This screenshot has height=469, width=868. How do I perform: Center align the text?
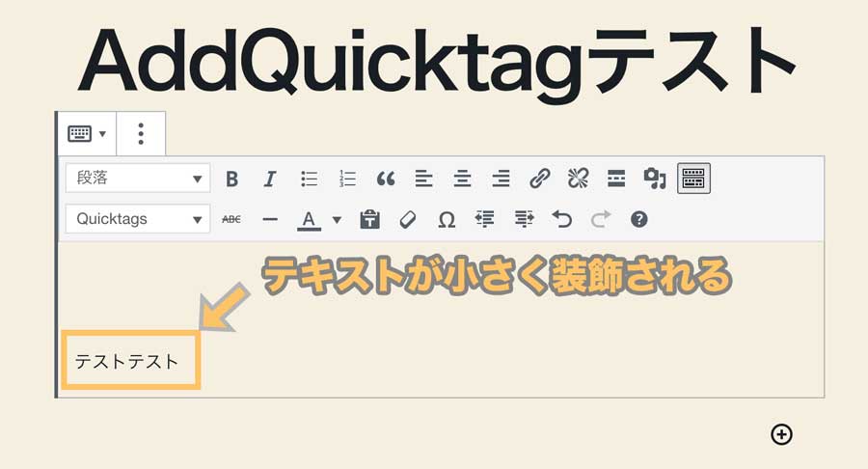[x=462, y=179]
